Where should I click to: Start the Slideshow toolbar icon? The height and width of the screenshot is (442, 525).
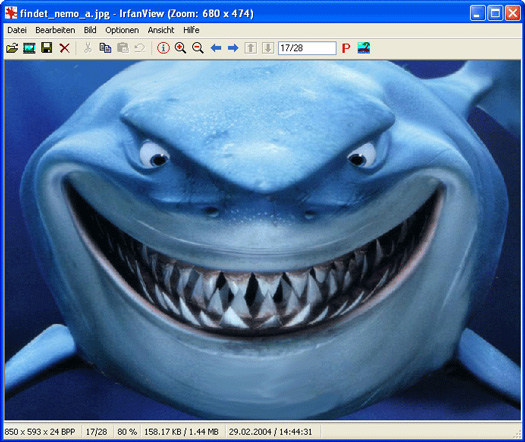coord(29,48)
